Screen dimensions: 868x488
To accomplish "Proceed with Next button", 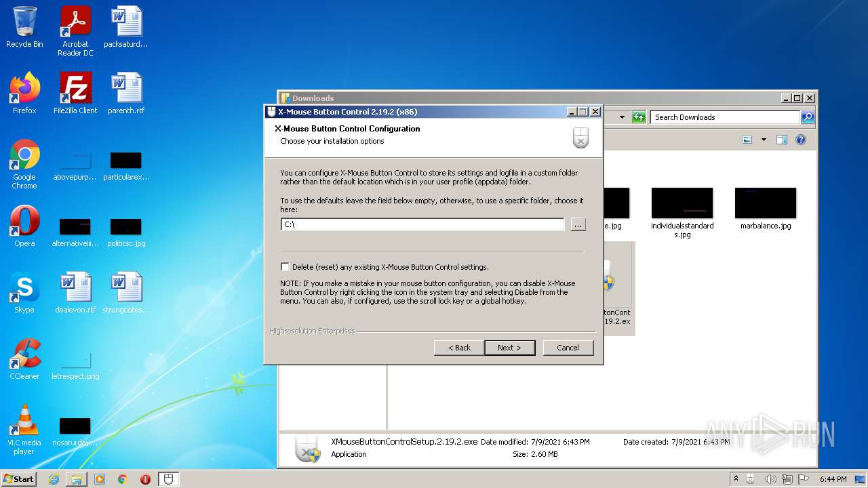I will pos(509,348).
